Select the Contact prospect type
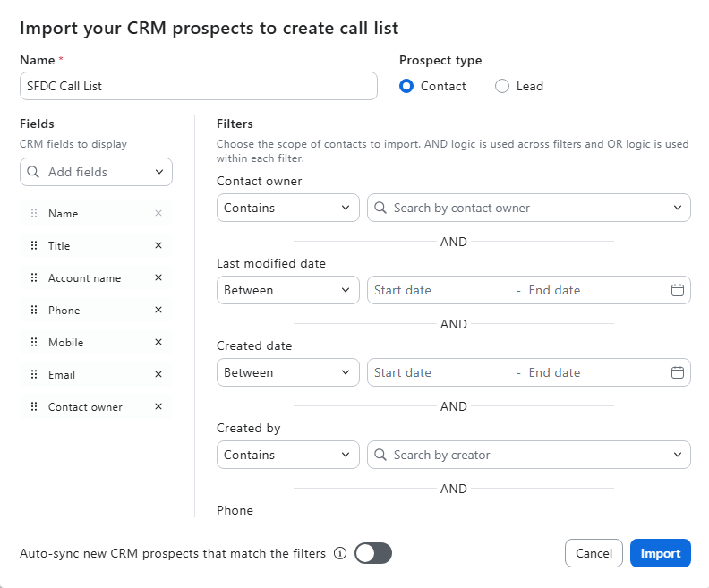 tap(406, 86)
